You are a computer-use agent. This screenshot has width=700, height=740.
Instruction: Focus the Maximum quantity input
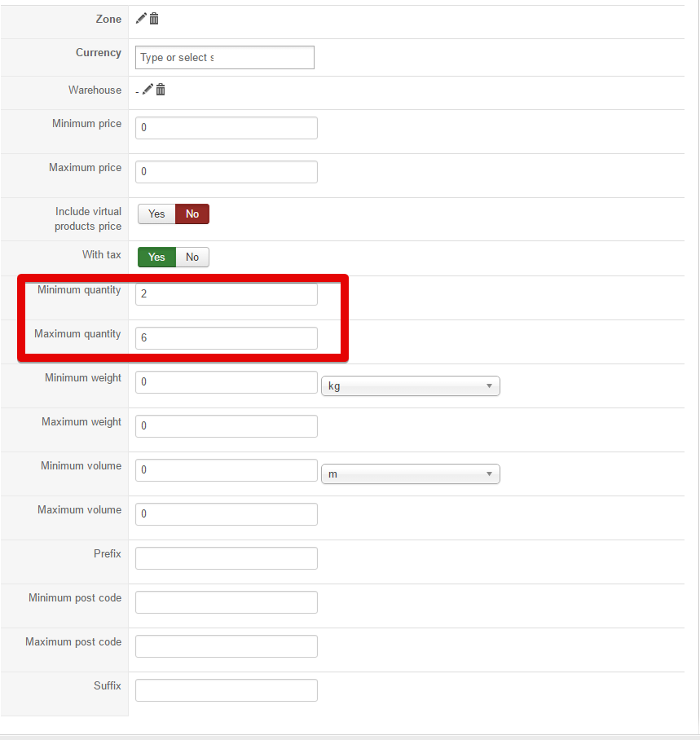click(226, 338)
